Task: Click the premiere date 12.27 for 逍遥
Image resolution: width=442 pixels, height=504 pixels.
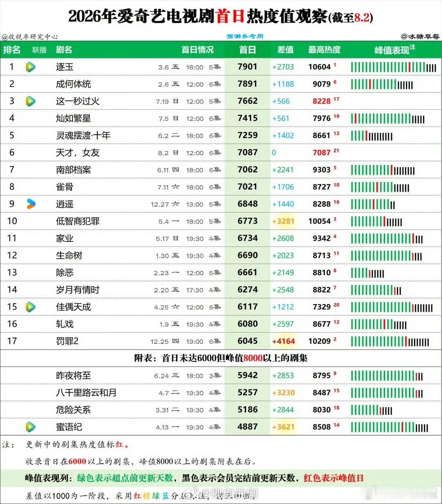Action: point(160,205)
